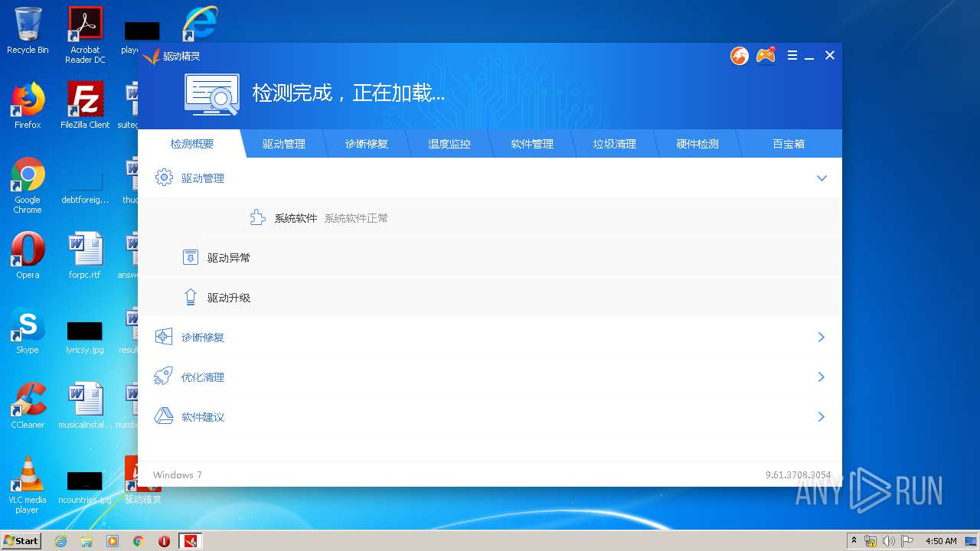Click the 系统软件 label
Image resolution: width=980 pixels, height=551 pixels.
296,218
